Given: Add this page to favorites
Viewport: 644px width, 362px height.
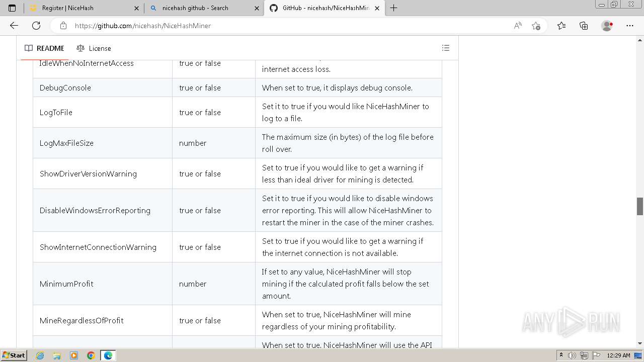Looking at the screenshot, I should point(536,26).
